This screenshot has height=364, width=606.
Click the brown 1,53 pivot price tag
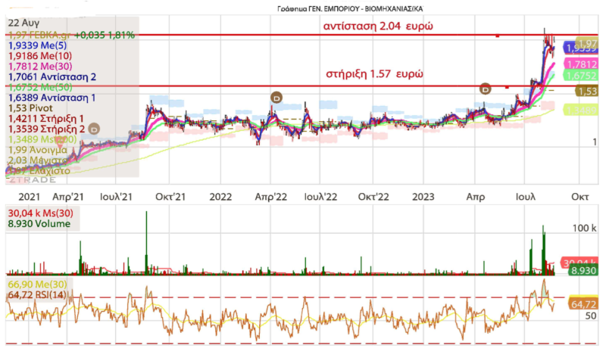(586, 91)
